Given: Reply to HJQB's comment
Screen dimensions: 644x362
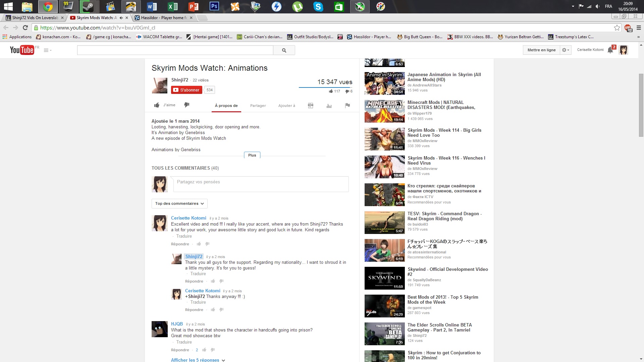Looking at the screenshot, I should click(x=180, y=350).
